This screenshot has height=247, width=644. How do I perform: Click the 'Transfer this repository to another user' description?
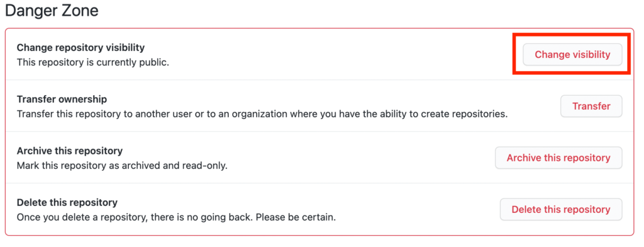tap(262, 115)
